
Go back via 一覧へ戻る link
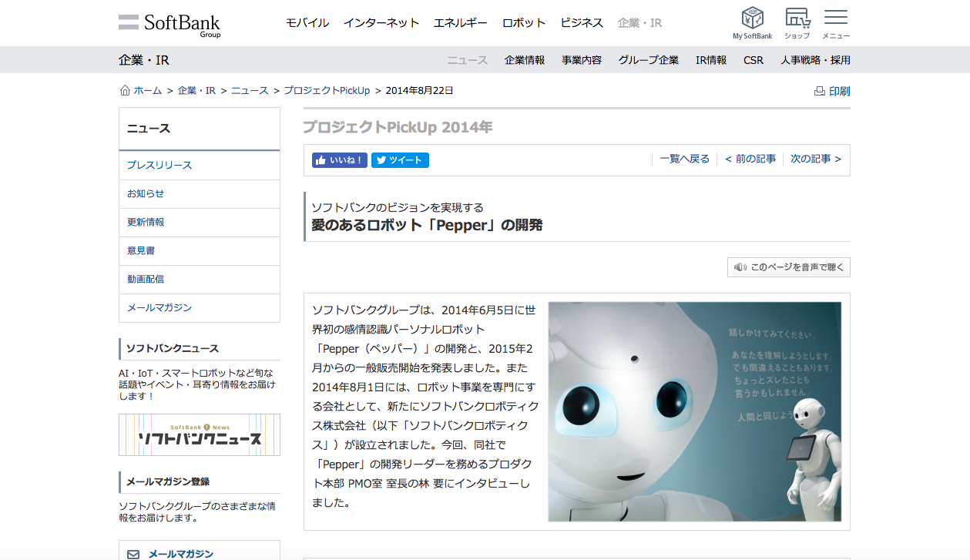click(684, 159)
